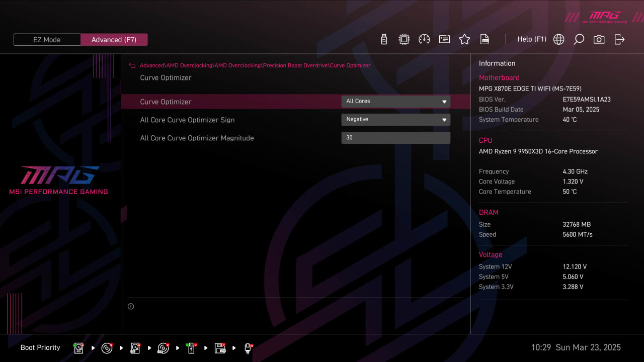Click the 'Motherboard' section heading
The image size is (644, 362).
(499, 78)
